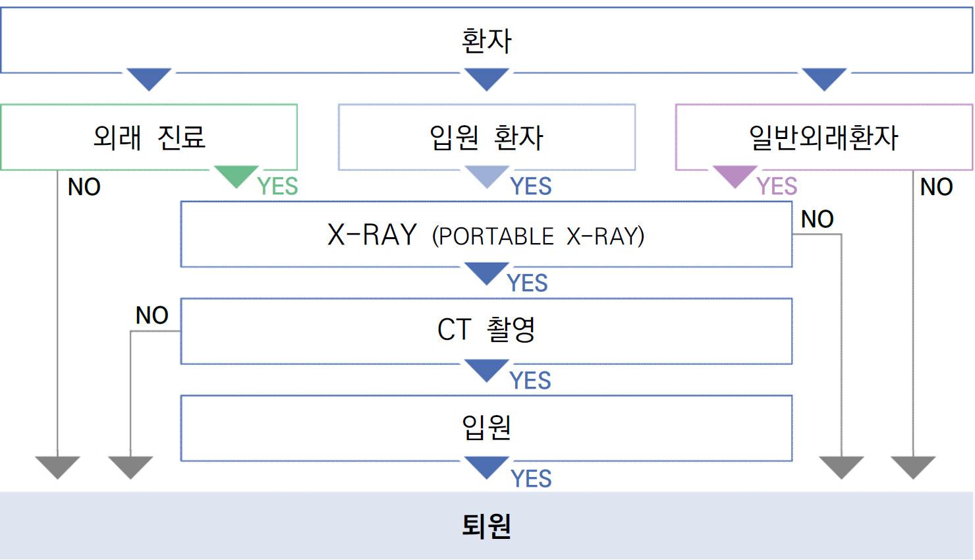975x560 pixels.
Task: Select the 입원 step box
Action: [x=486, y=428]
